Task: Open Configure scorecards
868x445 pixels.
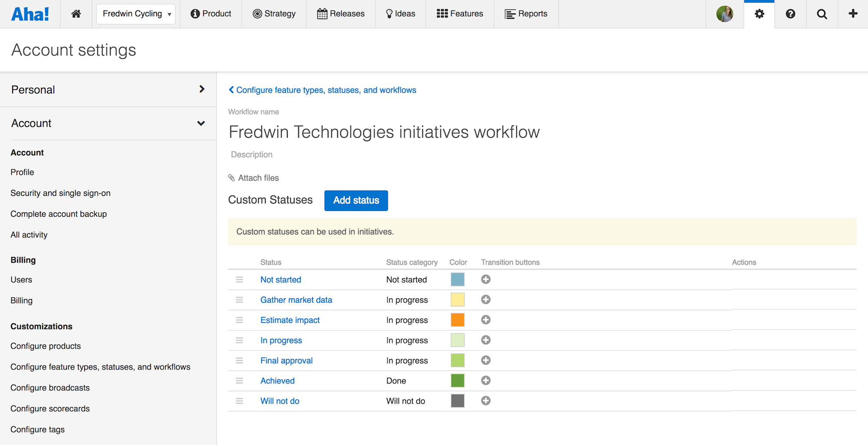Action: [50, 409]
